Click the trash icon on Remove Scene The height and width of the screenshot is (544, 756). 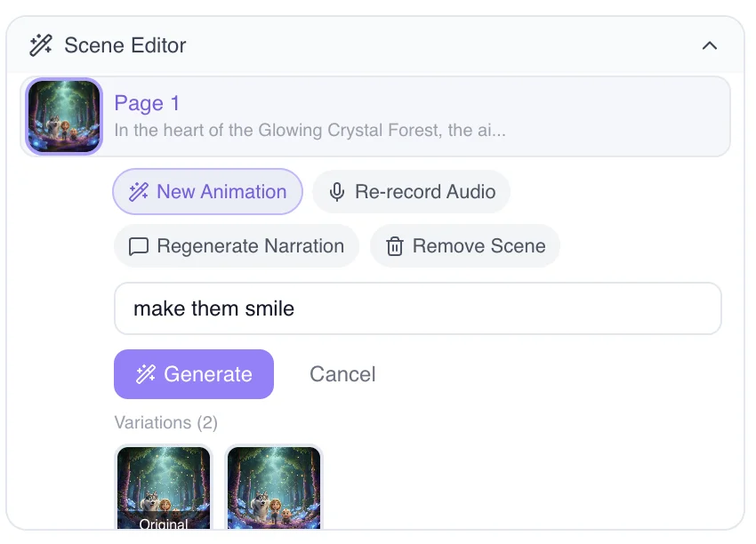pos(394,246)
